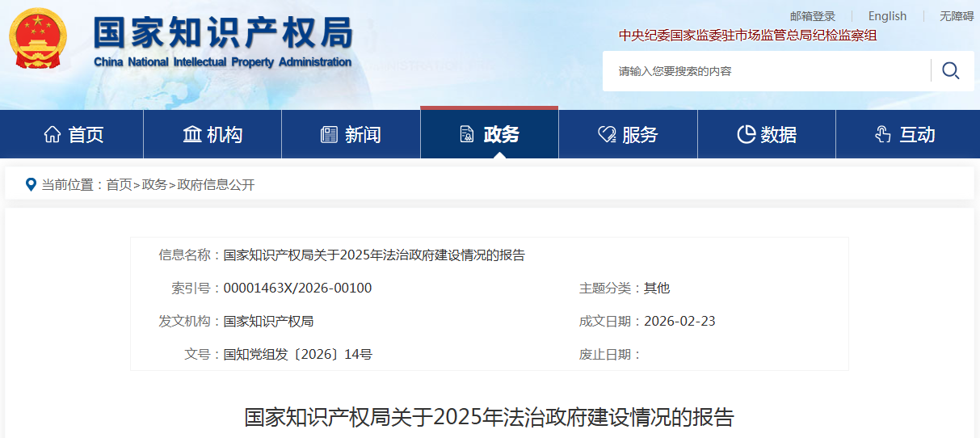
Task: Switch to the English site version
Action: 887,16
